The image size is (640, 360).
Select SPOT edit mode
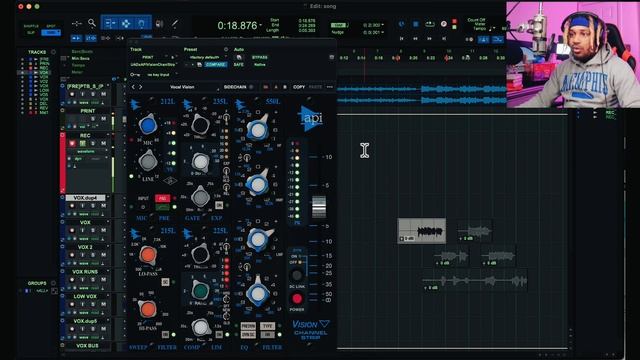pyautogui.click(x=51, y=26)
